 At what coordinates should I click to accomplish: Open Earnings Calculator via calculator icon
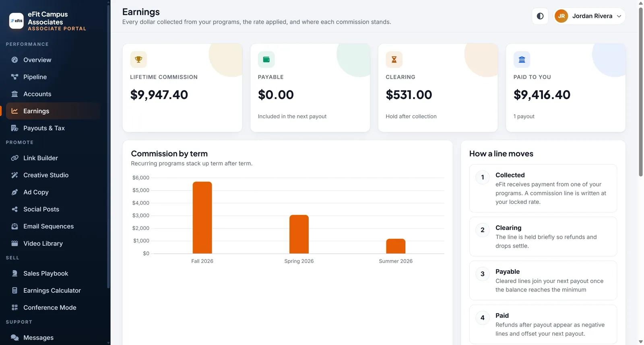pos(14,291)
